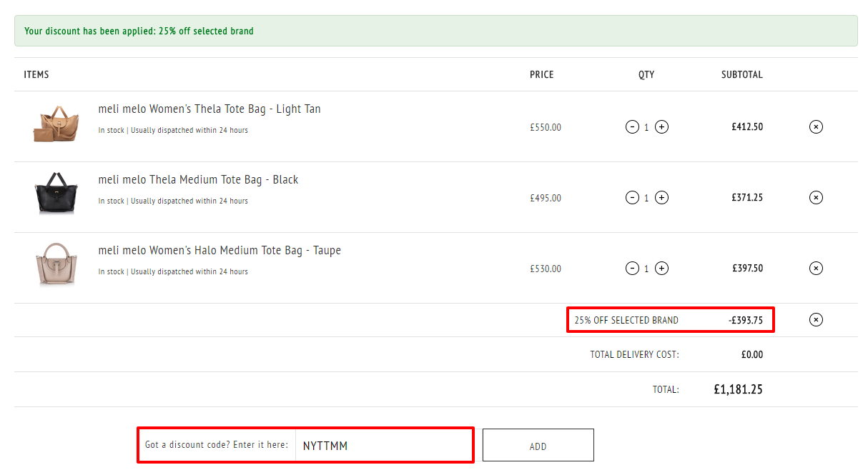Increase quantity of Thela Medium Tote Black

(662, 198)
